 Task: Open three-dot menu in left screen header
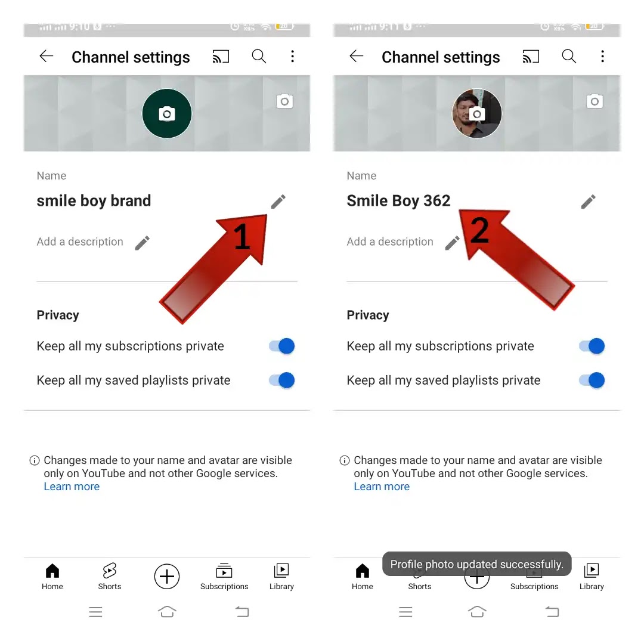[x=292, y=56]
